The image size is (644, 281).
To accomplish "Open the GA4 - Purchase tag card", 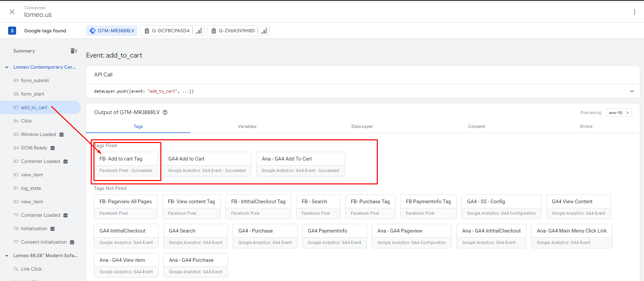I will click(265, 236).
